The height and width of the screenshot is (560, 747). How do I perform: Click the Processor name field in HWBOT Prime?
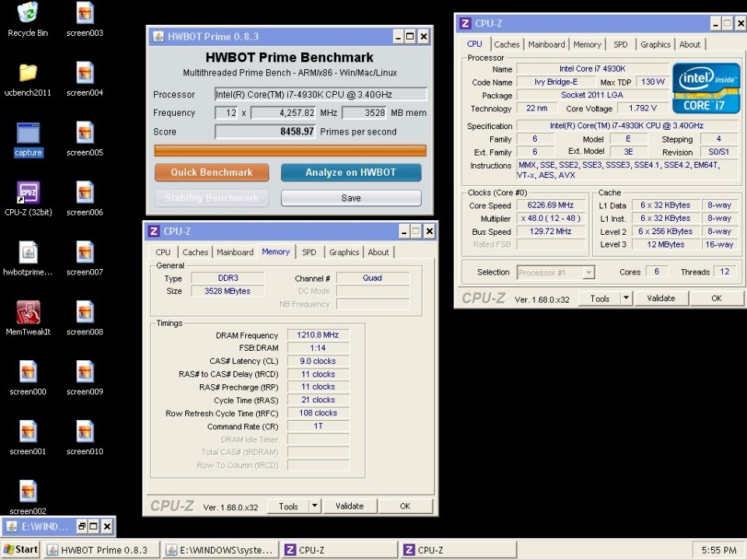coord(321,94)
